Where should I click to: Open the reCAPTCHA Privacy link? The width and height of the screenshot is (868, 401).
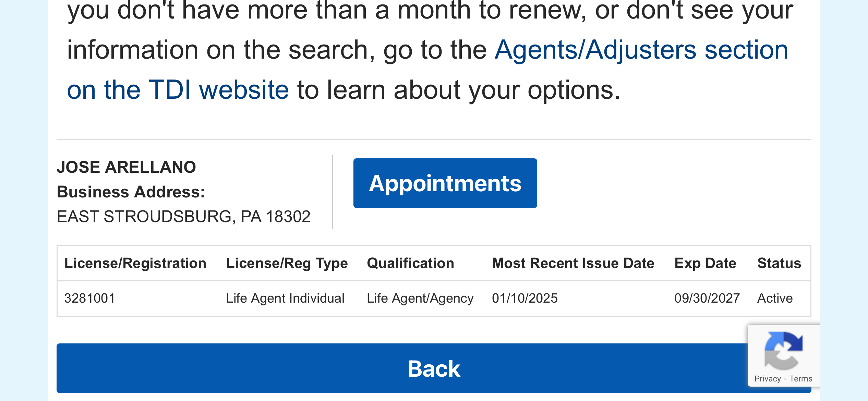tap(767, 379)
